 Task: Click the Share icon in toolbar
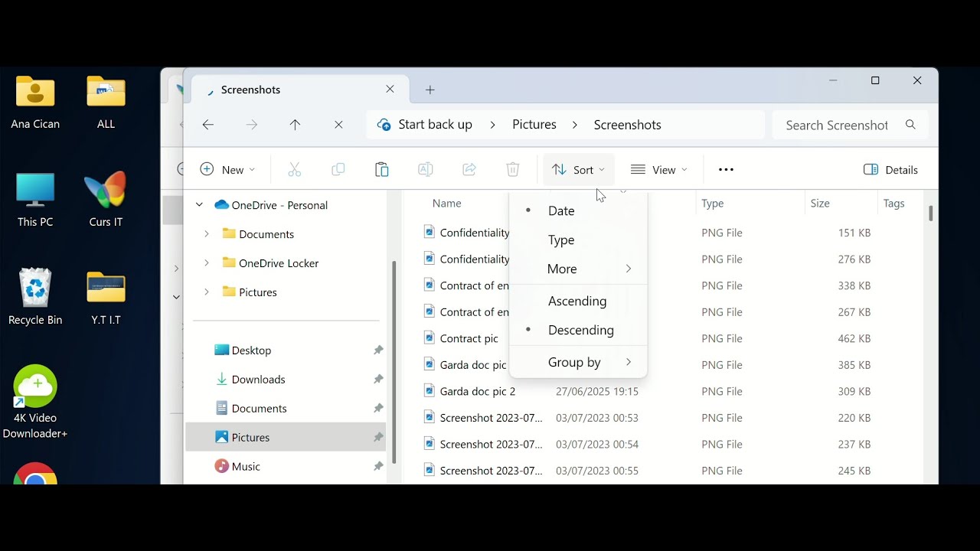[x=469, y=170]
